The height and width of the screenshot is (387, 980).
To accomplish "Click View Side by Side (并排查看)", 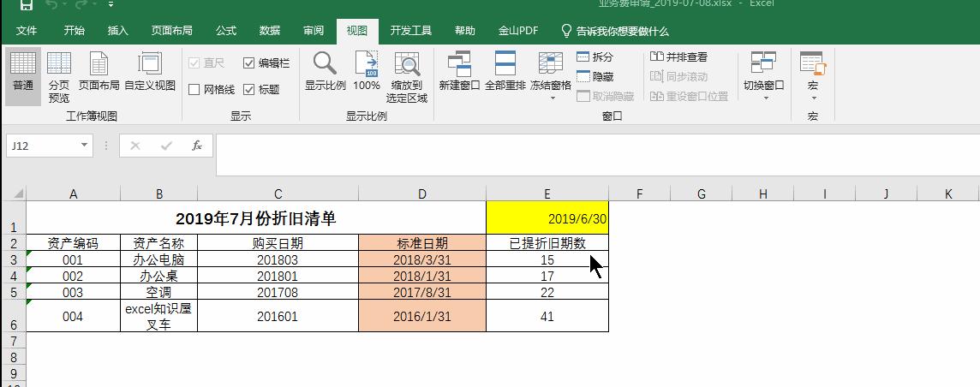I will click(x=678, y=57).
